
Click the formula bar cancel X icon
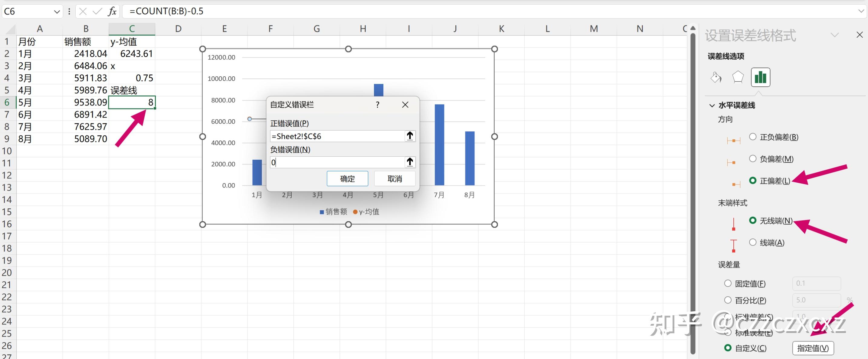point(83,12)
